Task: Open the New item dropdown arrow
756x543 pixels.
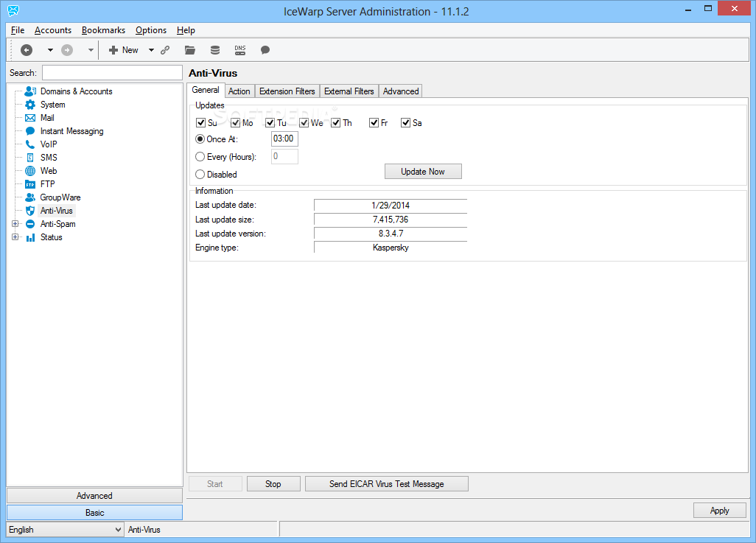Action: [151, 49]
